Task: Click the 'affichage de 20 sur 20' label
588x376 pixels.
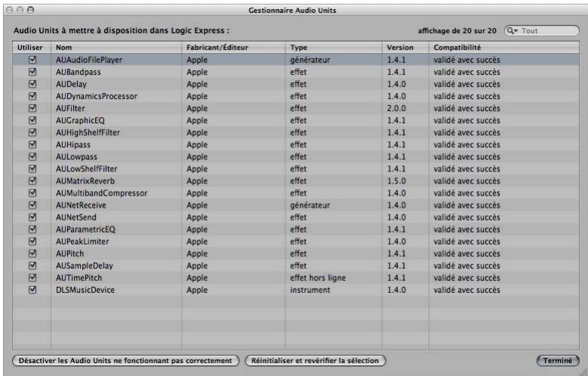Action: (x=457, y=31)
